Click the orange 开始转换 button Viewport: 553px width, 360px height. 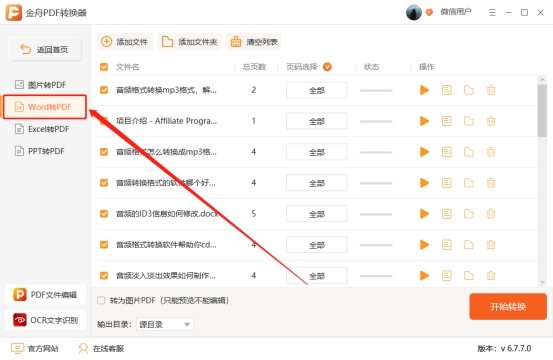[508, 306]
